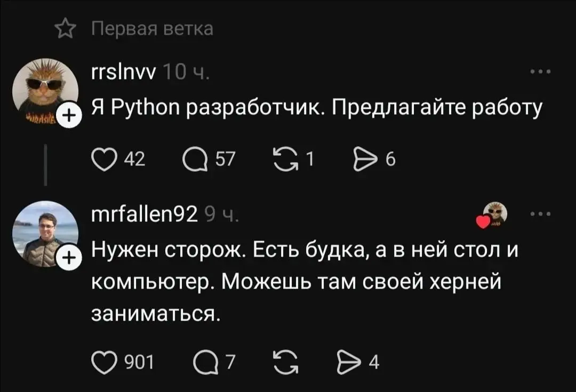Repost mrfallen92's reply
The image size is (576, 392).
286,362
